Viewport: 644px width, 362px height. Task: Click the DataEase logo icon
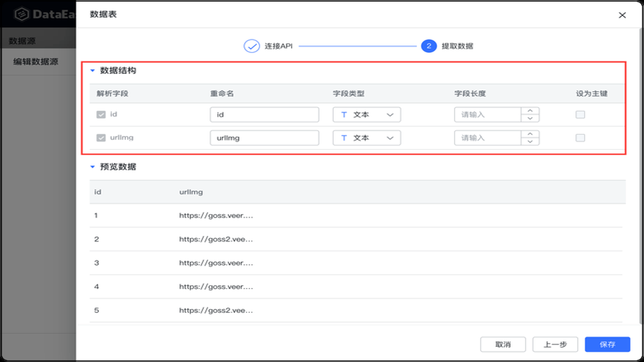22,14
